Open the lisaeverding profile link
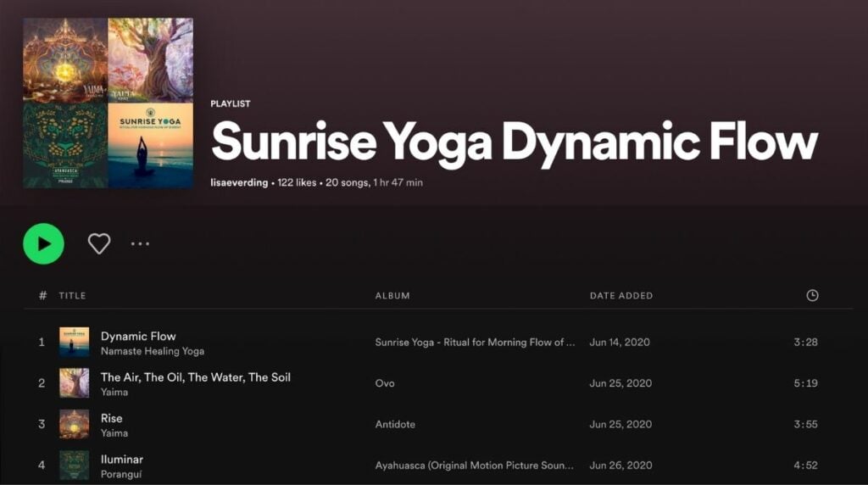The width and height of the screenshot is (868, 485). (239, 182)
